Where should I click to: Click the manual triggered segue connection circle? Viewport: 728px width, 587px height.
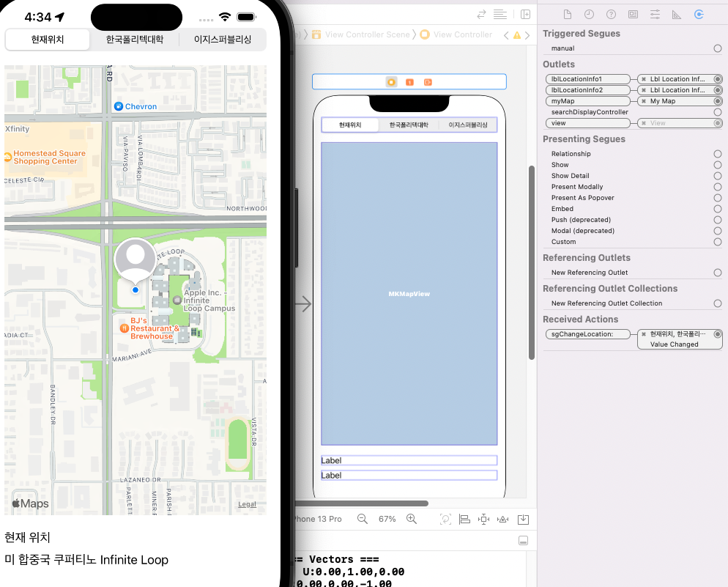coord(718,48)
